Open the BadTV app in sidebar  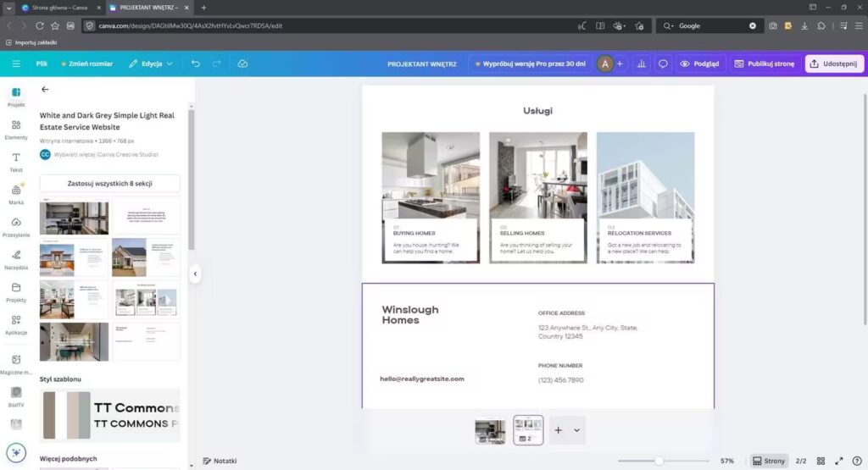[x=16, y=396]
